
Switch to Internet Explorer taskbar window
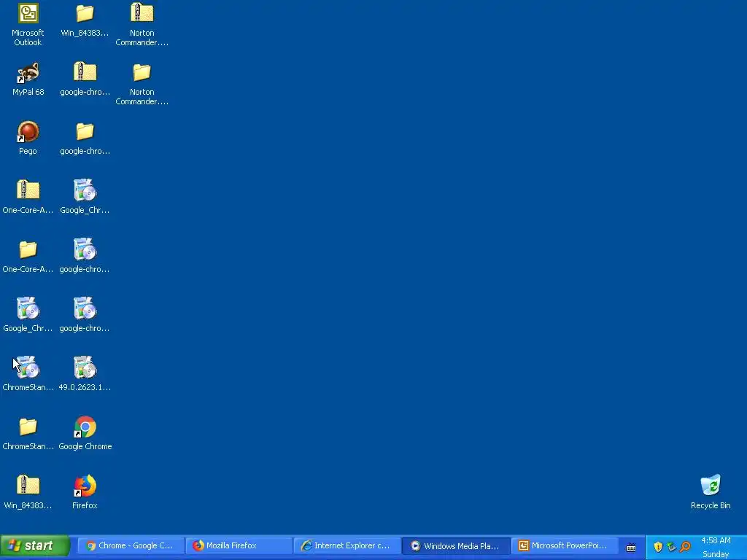tap(347, 545)
